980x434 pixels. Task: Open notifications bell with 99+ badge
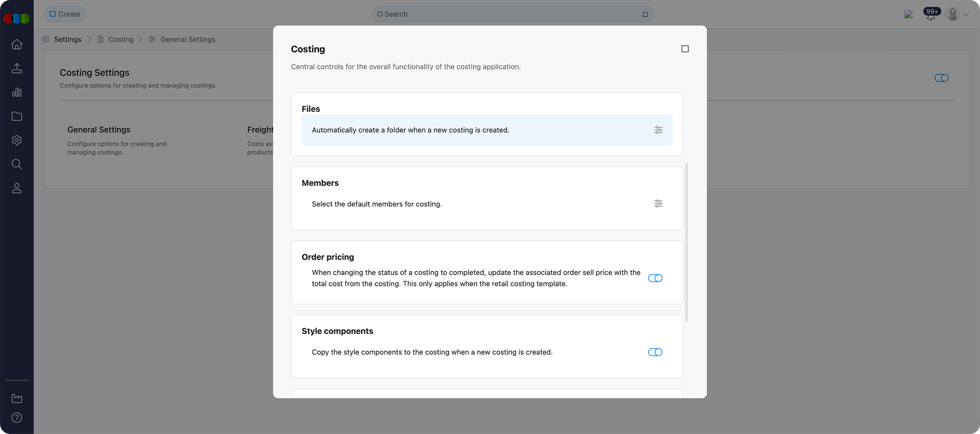[x=931, y=15]
